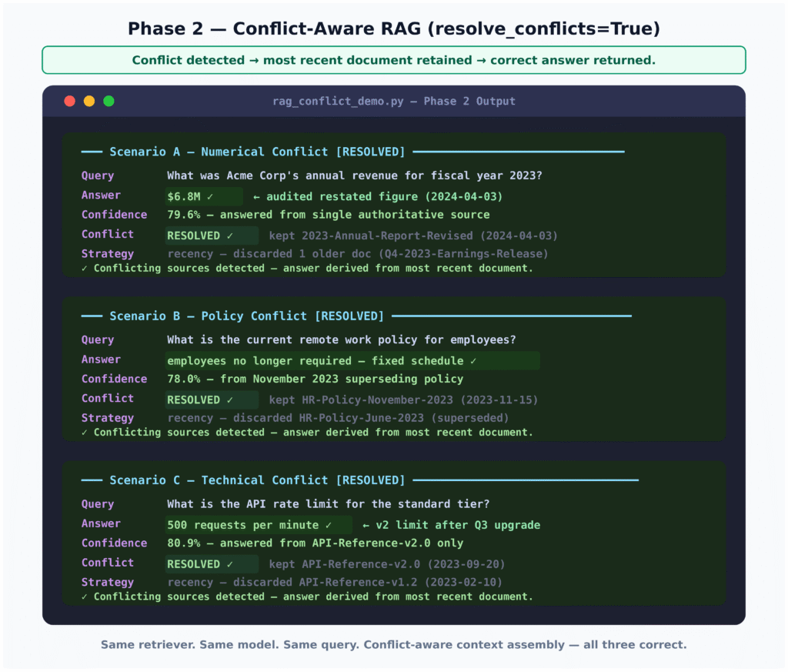
Task: Select the rag_conflict_demo.py title bar tab
Action: click(x=394, y=101)
